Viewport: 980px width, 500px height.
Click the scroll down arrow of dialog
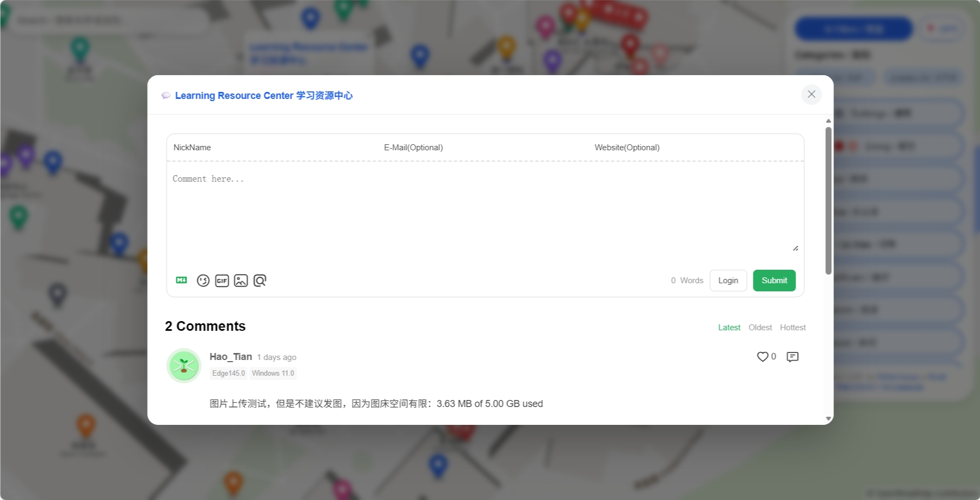[828, 419]
